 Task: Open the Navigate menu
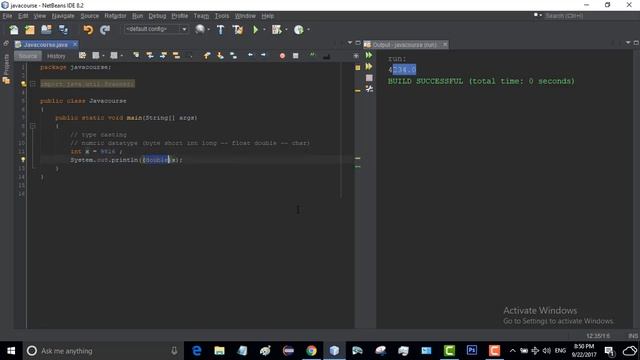coord(63,16)
